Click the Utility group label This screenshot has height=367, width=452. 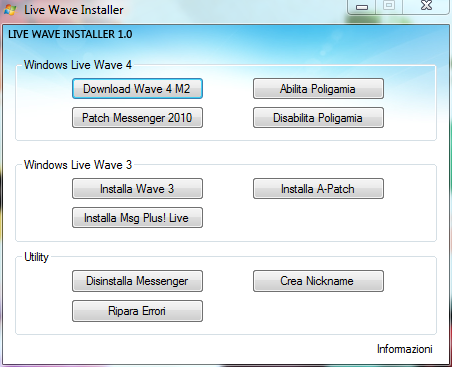[36, 257]
